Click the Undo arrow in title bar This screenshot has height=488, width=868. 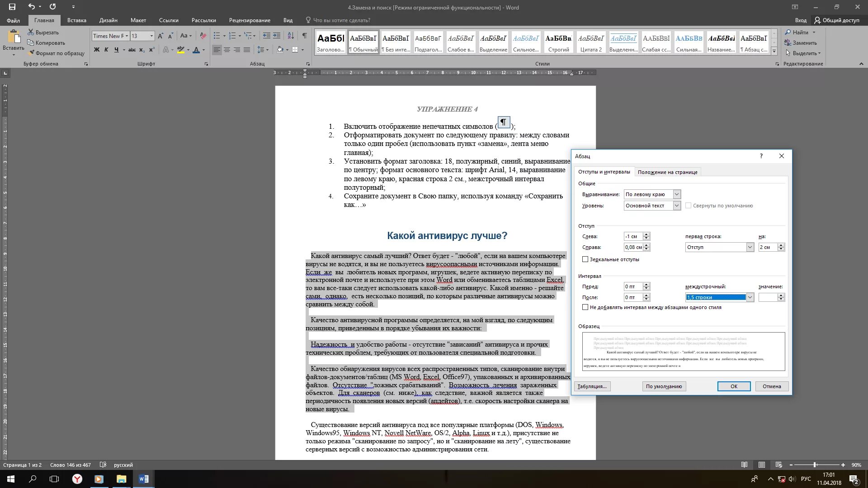click(31, 7)
